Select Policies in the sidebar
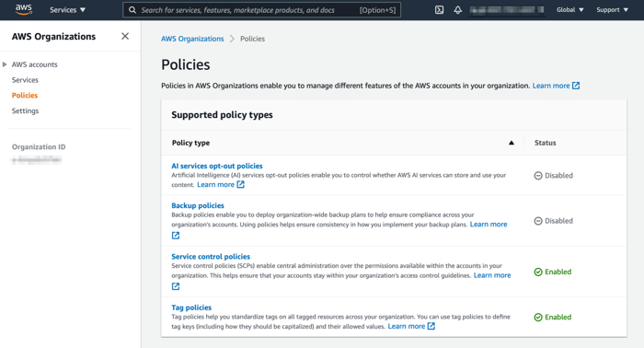 (25, 96)
